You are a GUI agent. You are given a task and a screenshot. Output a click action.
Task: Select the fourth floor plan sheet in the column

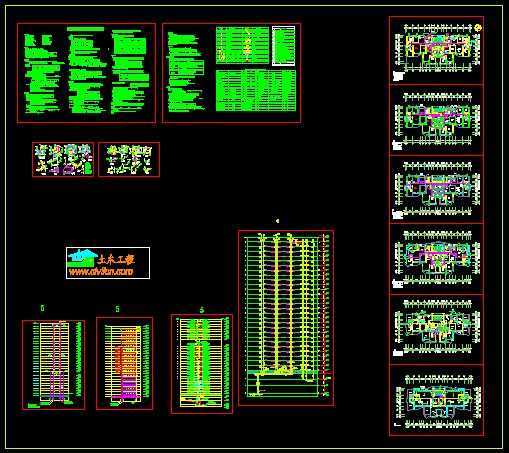(x=436, y=259)
